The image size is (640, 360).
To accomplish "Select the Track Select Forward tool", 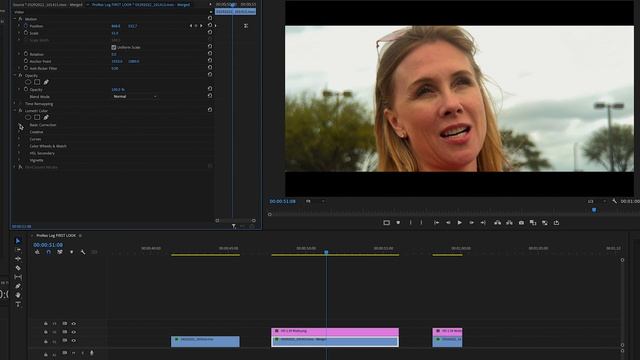I will pyautogui.click(x=18, y=249).
